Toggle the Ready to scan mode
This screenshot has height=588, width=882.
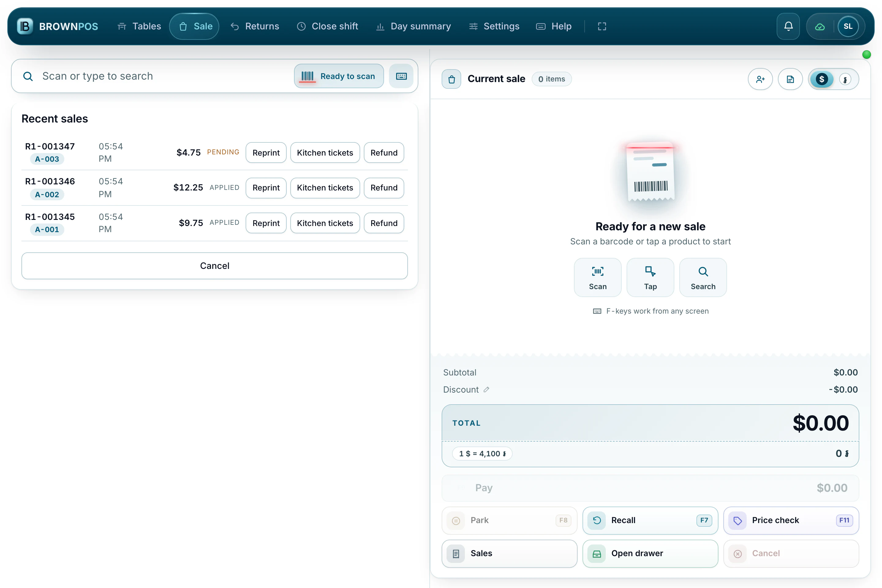tap(339, 76)
